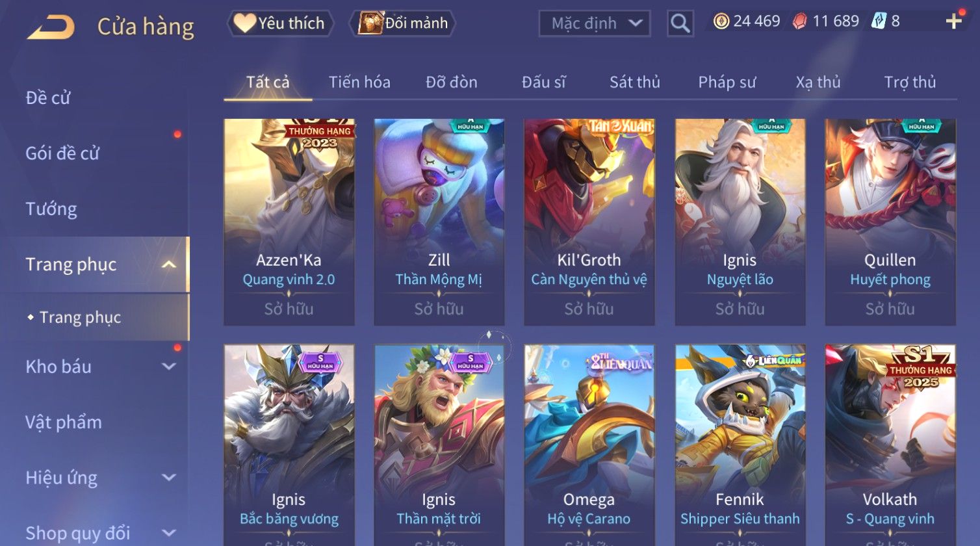Open the Azzen'Ka Quang vinh 2.0 skin card

(x=289, y=222)
